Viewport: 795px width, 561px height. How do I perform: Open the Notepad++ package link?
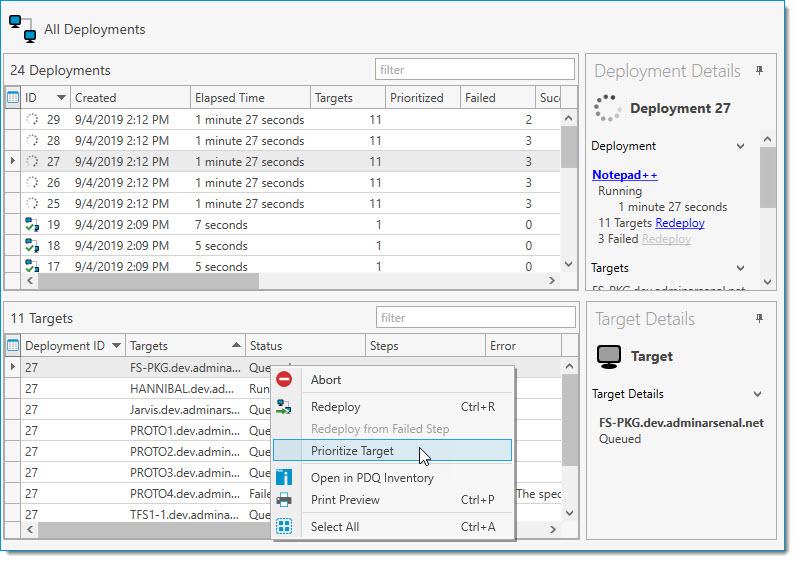(625, 175)
